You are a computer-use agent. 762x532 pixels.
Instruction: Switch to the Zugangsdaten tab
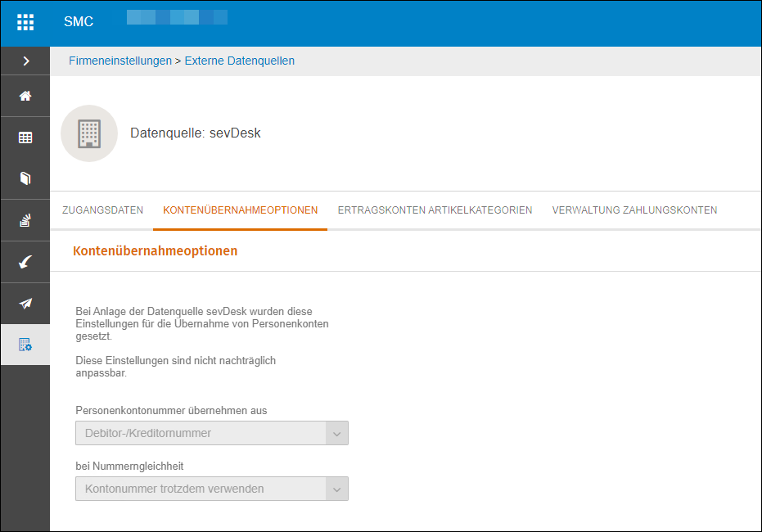point(102,210)
